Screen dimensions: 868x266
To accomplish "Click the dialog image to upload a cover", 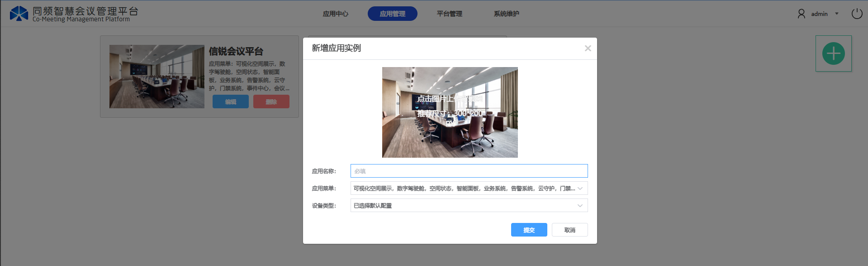I will (450, 112).
